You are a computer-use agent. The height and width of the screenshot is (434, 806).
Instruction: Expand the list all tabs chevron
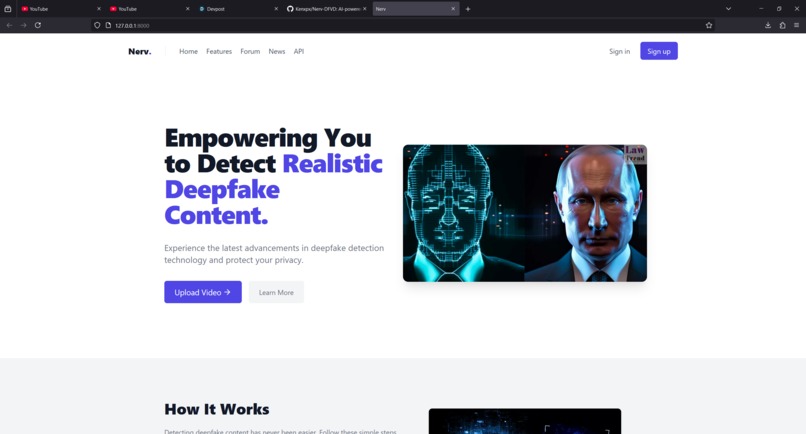pyautogui.click(x=728, y=9)
